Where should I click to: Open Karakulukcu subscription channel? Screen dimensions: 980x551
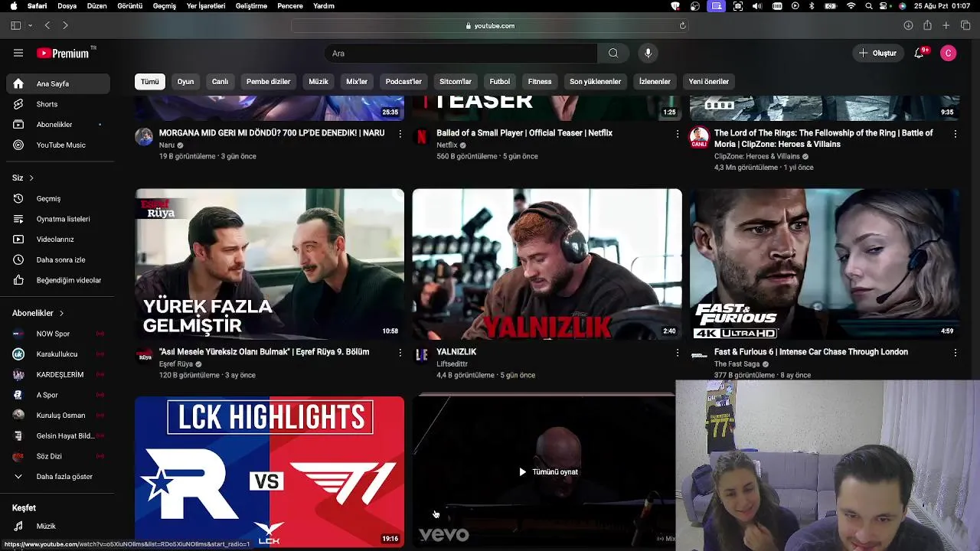click(58, 354)
